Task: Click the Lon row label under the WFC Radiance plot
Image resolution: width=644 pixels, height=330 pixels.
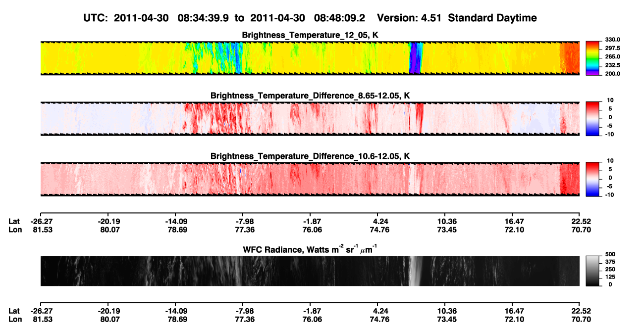Action: point(15,320)
